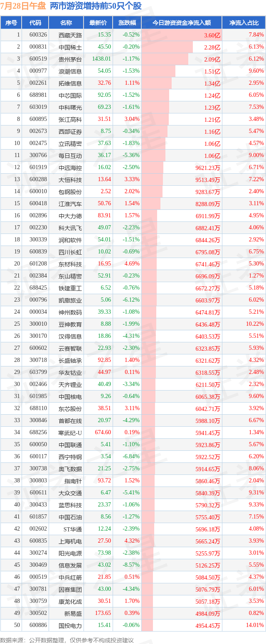Select stock code 000831
The image size is (266, 644).
tap(38, 47)
